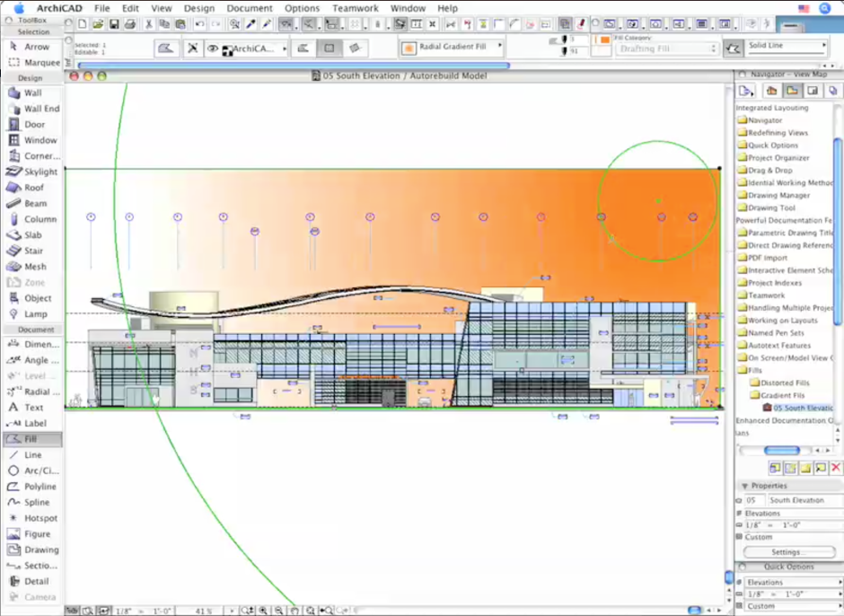Viewport: 844px width, 616px height.
Task: Open the Radial Gradient Fill dropdown
Action: [x=451, y=47]
